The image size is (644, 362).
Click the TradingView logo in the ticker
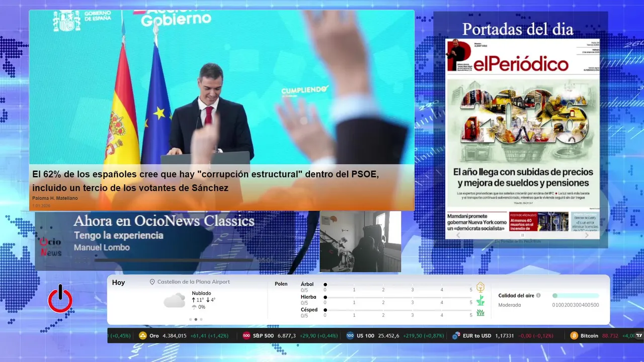(x=639, y=336)
